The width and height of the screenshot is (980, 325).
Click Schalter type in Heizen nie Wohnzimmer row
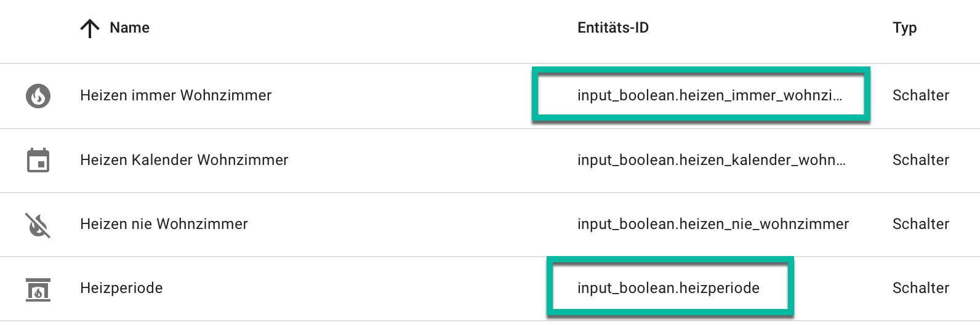(x=920, y=224)
